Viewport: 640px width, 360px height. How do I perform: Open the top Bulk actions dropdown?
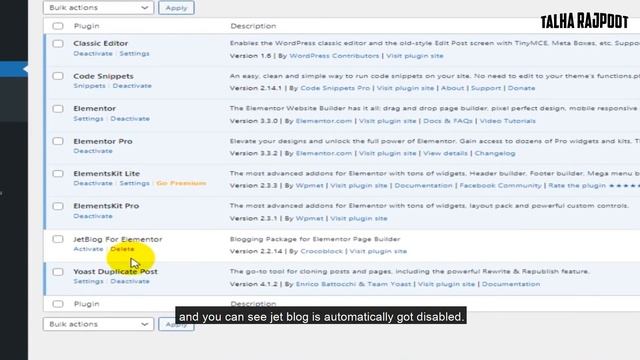(x=98, y=8)
